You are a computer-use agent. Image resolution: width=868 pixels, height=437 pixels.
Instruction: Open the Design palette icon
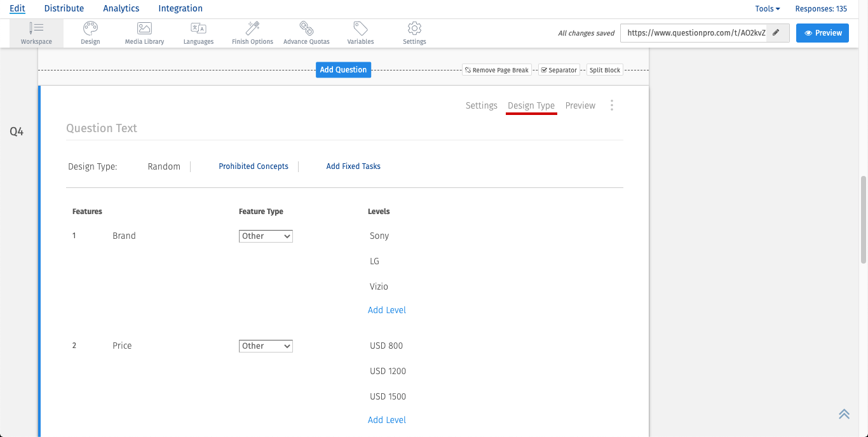click(x=90, y=29)
